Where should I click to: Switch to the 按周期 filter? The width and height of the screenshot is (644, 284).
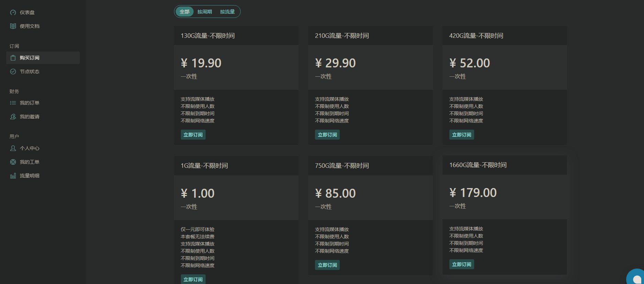pyautogui.click(x=205, y=12)
